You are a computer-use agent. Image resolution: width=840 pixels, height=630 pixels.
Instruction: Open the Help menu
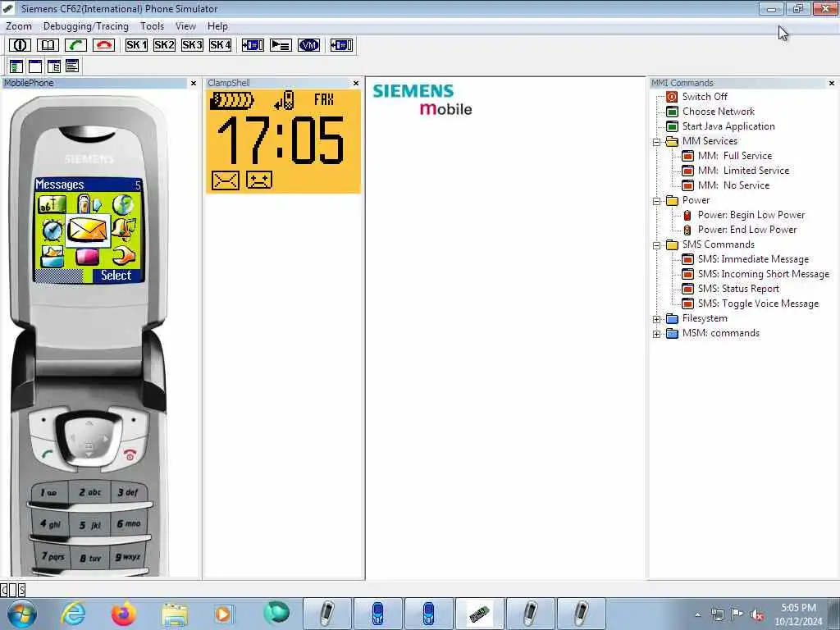[217, 26]
